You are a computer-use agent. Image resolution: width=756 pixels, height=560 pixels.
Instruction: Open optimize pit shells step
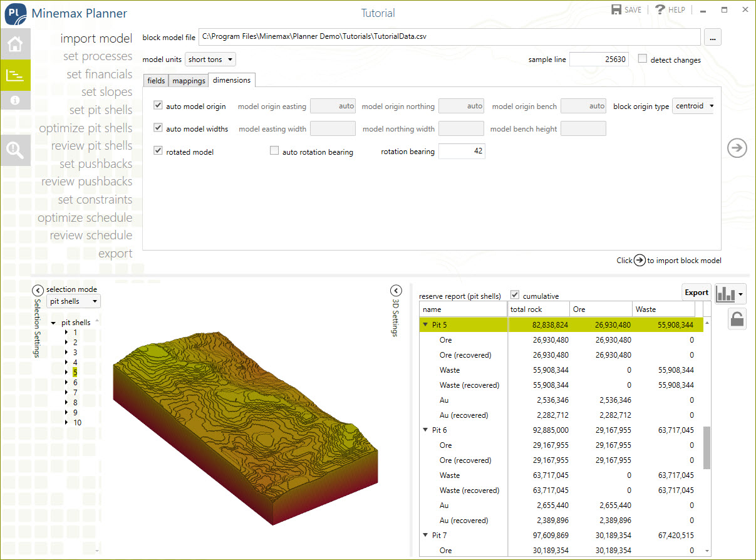point(86,128)
